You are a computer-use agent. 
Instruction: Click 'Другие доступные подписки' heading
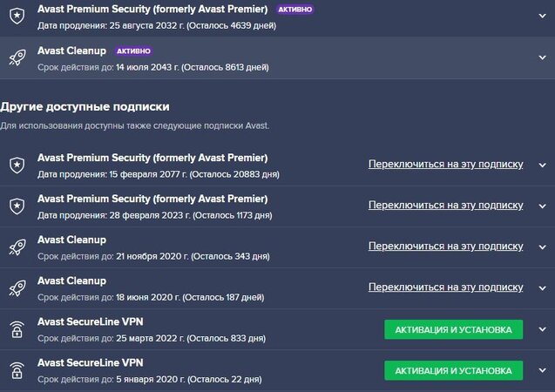[85, 106]
